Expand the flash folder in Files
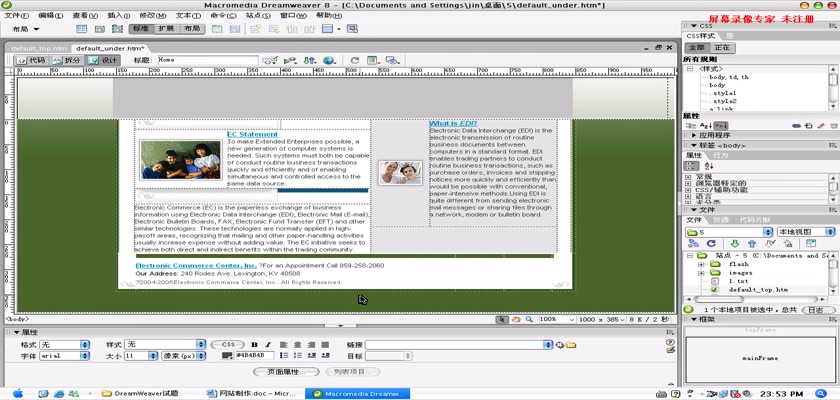 701,265
